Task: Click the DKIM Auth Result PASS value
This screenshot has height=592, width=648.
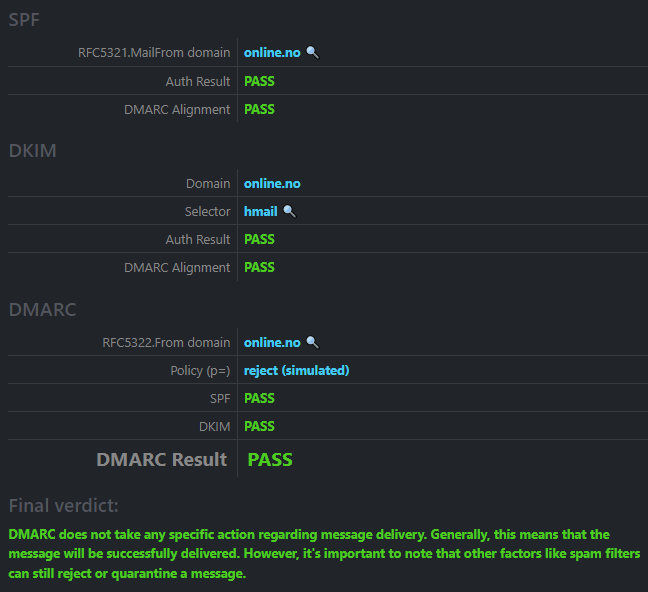Action: (x=259, y=239)
